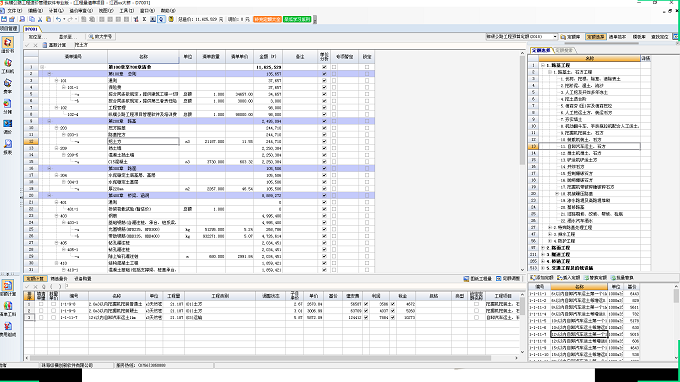Click the orange 标准定额大全 button

[267, 19]
